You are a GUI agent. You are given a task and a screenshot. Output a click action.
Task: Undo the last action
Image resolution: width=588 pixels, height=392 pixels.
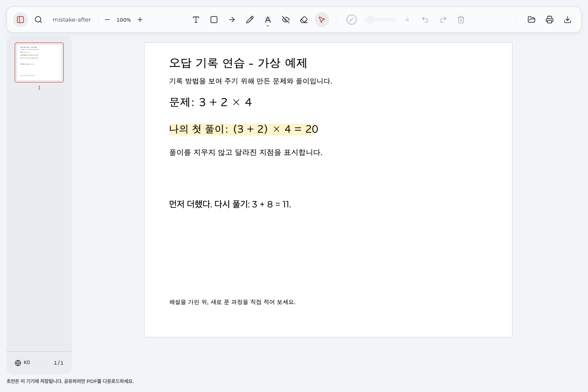425,20
